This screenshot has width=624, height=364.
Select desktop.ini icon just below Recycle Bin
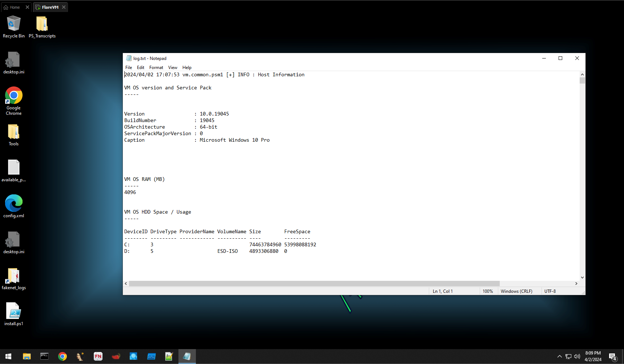tap(14, 62)
